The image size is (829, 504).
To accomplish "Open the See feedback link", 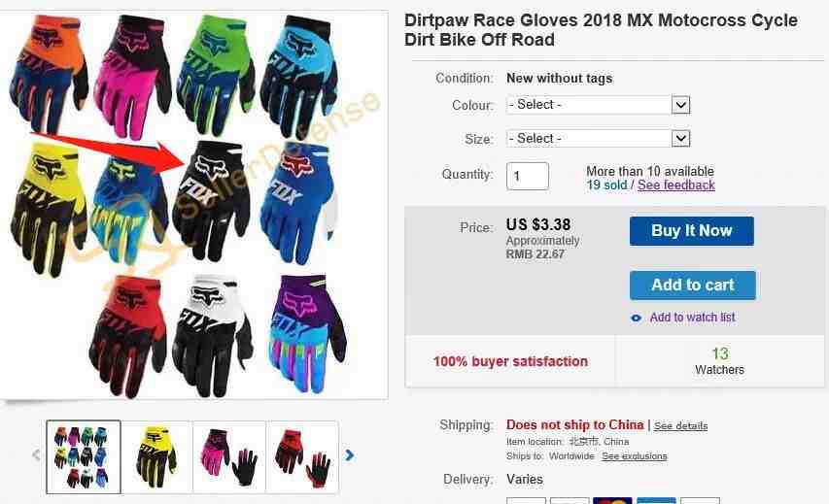I will [676, 185].
